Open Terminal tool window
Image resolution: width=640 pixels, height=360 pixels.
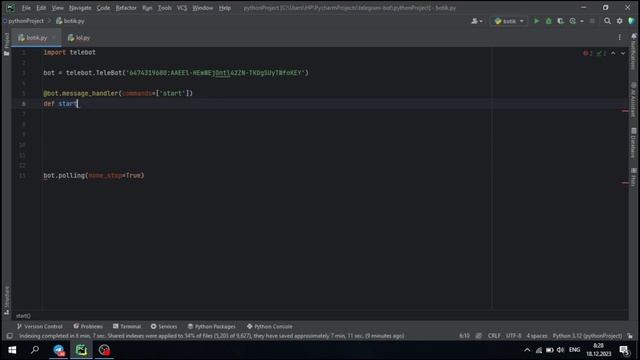tap(127, 327)
